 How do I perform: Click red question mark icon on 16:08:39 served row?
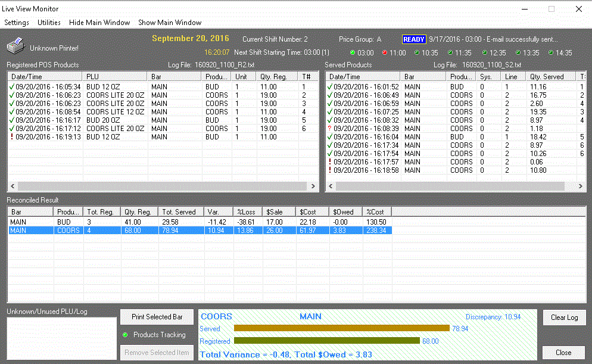tap(330, 129)
